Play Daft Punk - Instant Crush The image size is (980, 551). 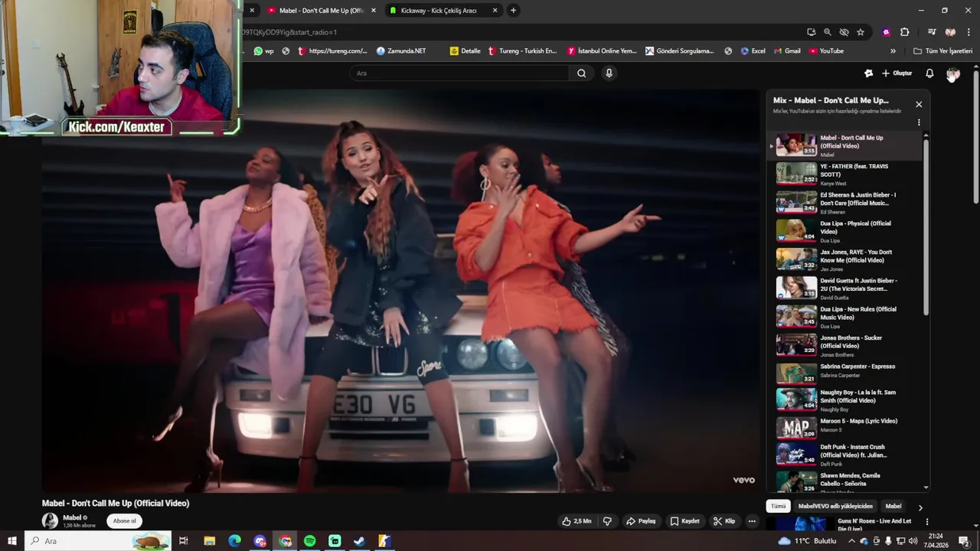tap(845, 455)
